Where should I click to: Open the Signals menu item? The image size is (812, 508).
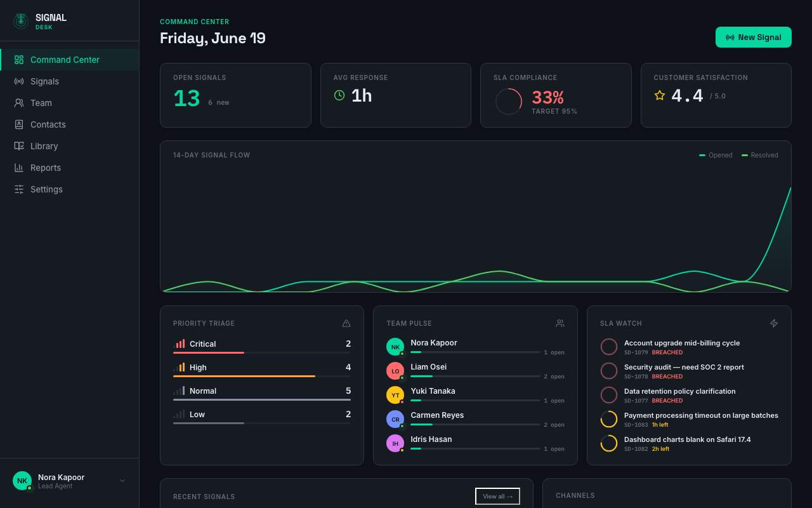point(70,81)
